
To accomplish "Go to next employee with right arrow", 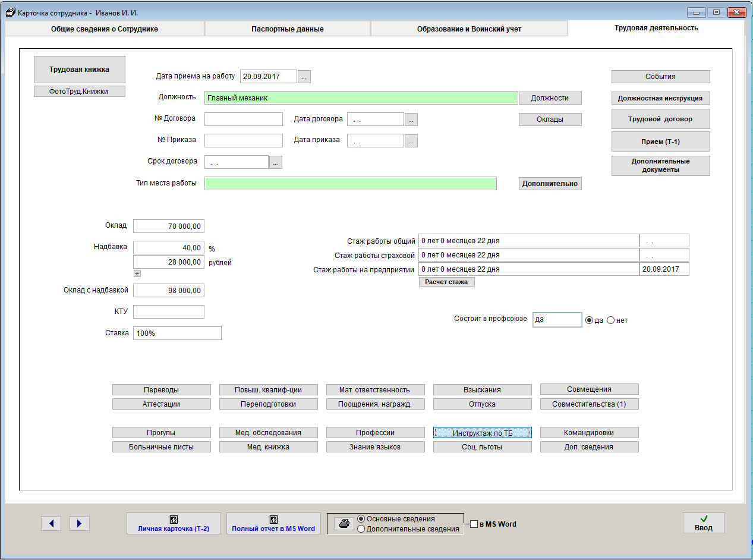I will (x=80, y=523).
